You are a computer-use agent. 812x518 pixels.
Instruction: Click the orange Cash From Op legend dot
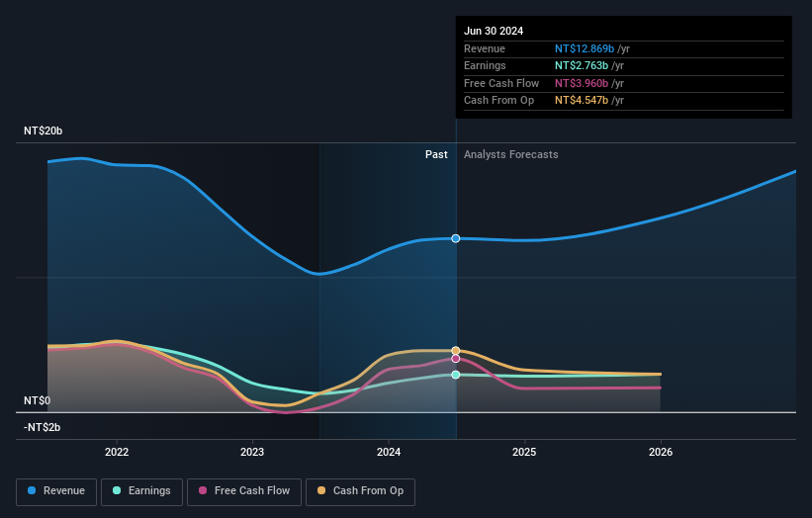coord(321,490)
